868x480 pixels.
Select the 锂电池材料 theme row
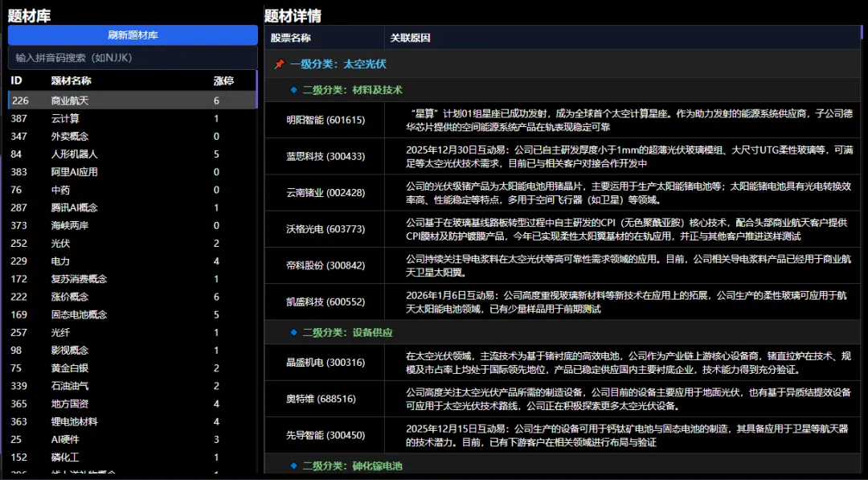[x=133, y=421]
